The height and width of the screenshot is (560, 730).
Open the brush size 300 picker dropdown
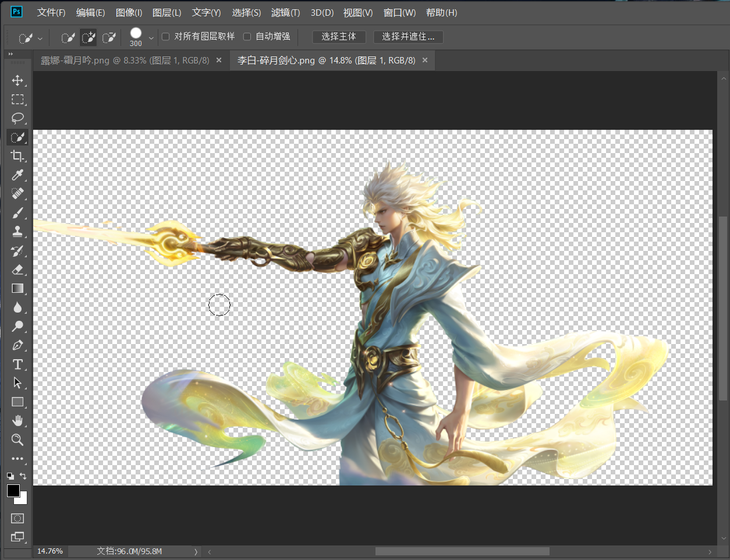pos(151,38)
